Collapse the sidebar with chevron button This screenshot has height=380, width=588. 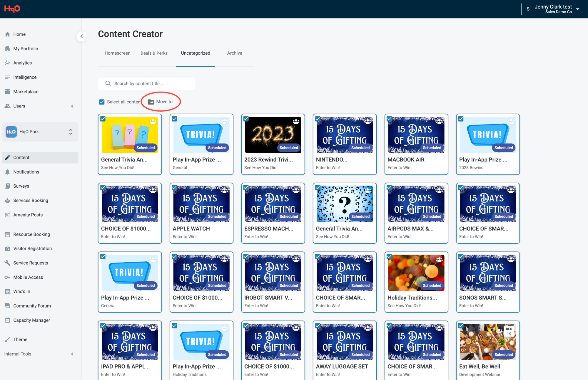82,36
